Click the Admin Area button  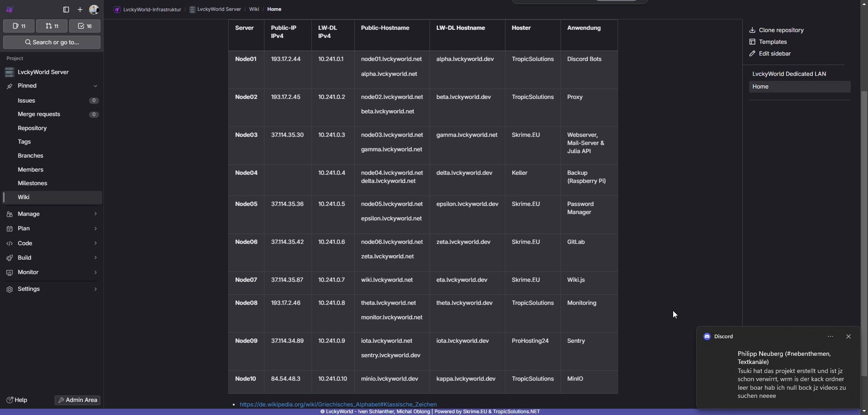coord(77,400)
